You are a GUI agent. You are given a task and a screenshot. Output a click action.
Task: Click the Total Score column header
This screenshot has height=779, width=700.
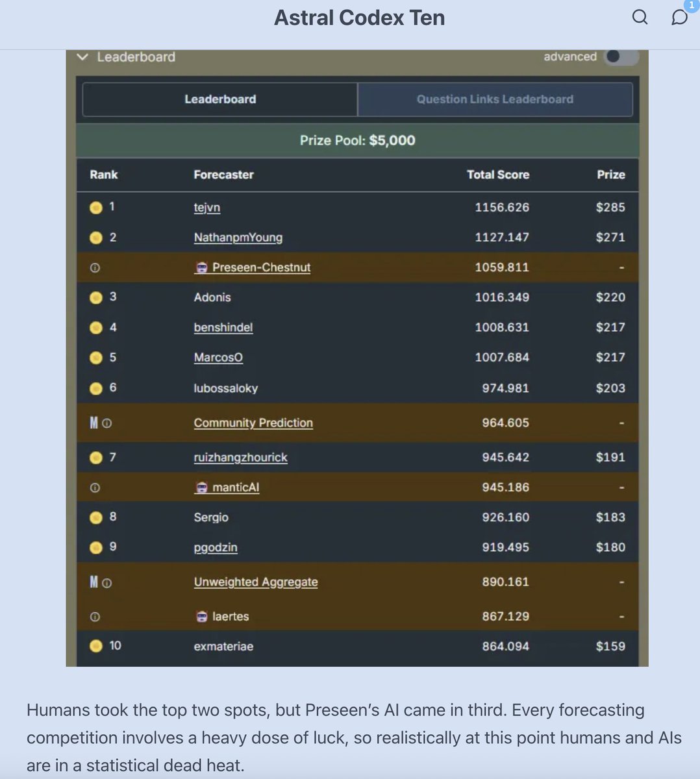pos(498,175)
